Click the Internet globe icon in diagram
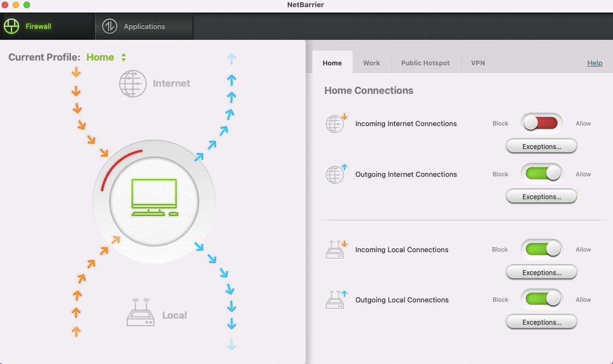The image size is (613, 364). click(133, 83)
